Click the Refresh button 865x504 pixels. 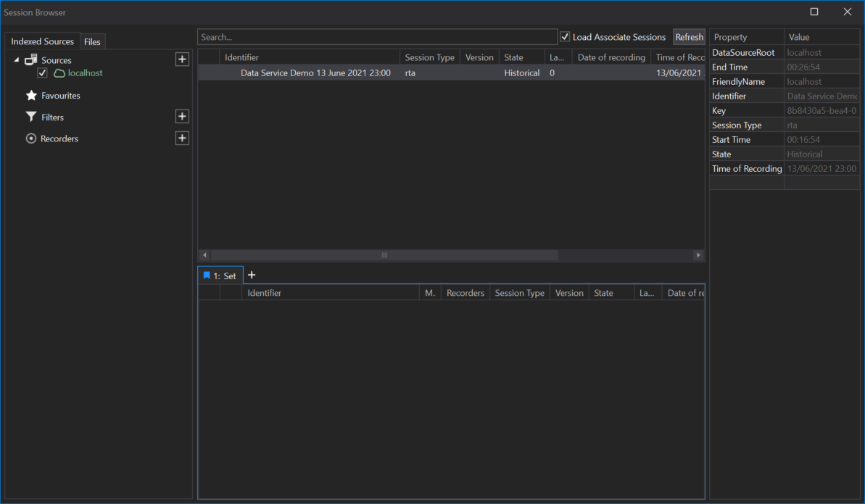click(x=689, y=37)
